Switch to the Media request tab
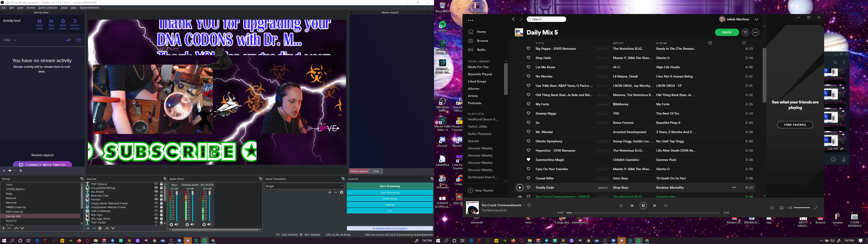 tap(359, 171)
